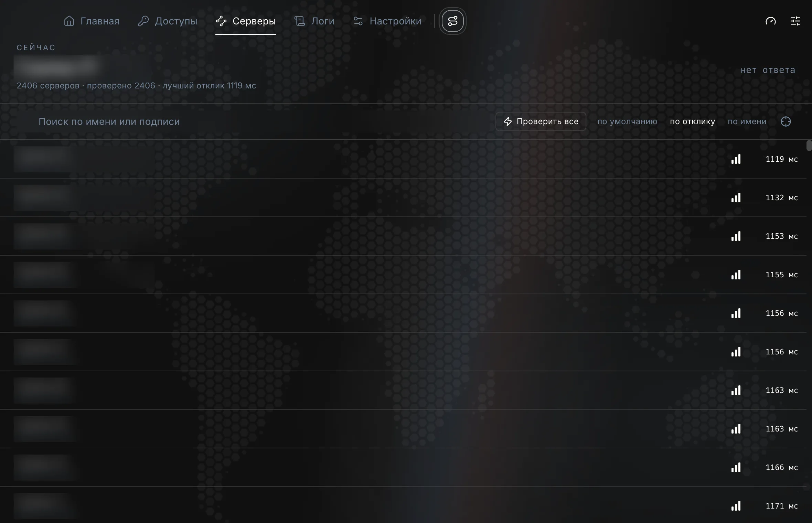
Task: Focus the Поиск по имени или подписи field
Action: [x=241, y=121]
